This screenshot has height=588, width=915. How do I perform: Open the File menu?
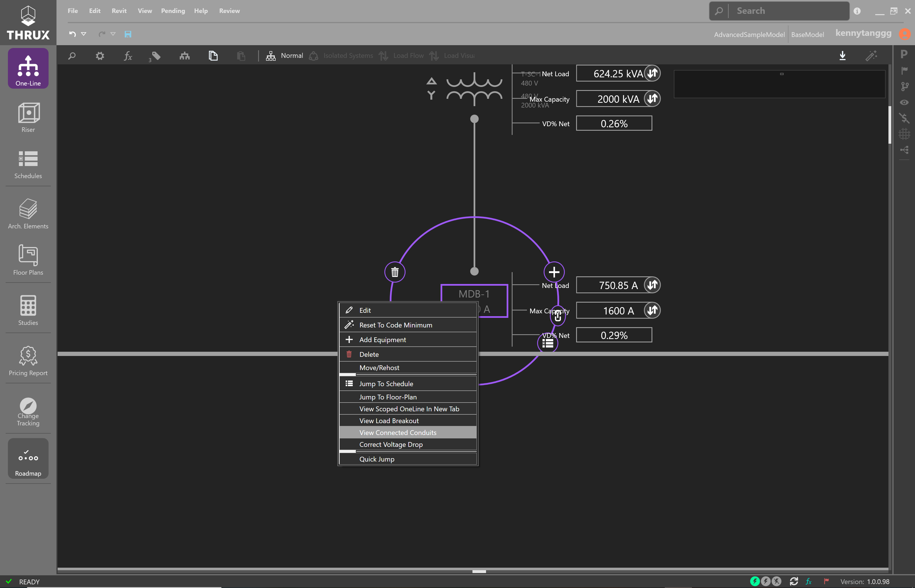(73, 11)
